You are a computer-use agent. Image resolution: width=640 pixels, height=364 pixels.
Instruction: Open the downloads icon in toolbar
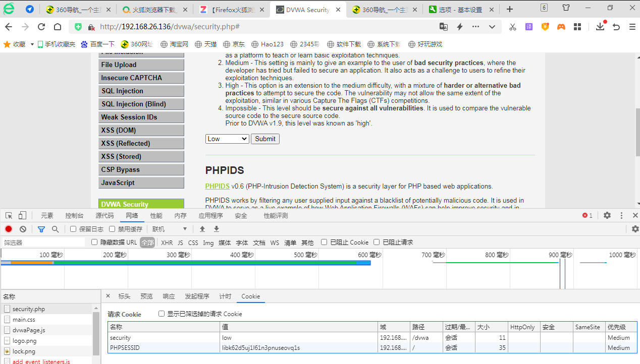click(x=600, y=27)
